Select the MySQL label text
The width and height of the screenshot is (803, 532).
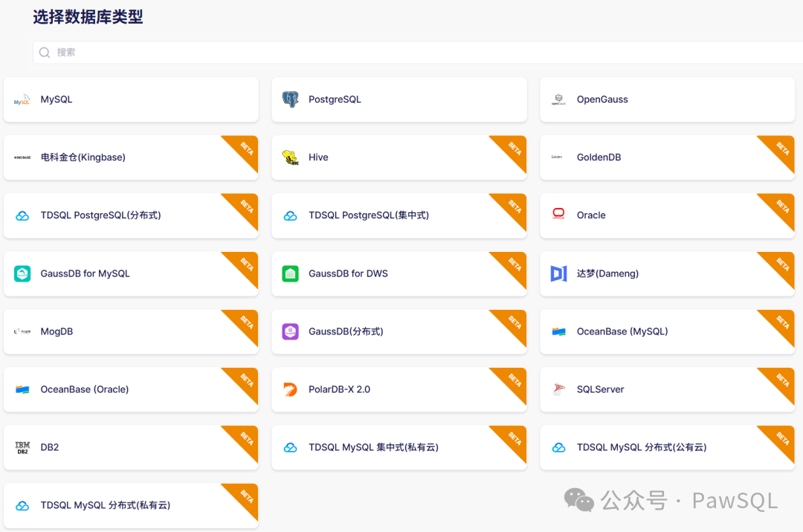57,100
